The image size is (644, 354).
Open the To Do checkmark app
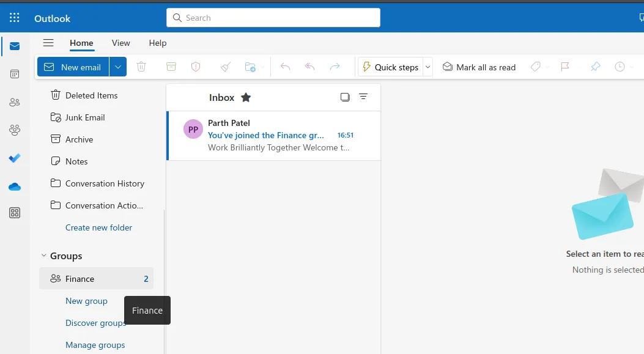coord(15,158)
